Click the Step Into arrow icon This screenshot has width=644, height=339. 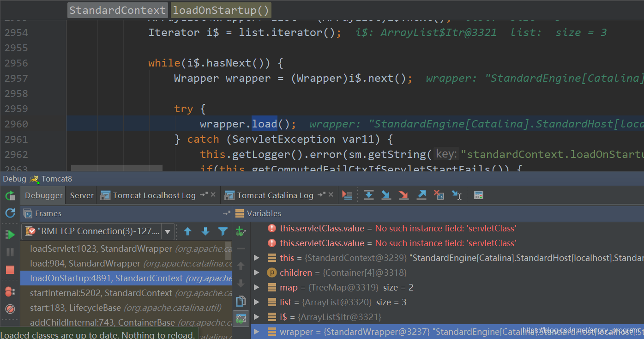point(386,195)
